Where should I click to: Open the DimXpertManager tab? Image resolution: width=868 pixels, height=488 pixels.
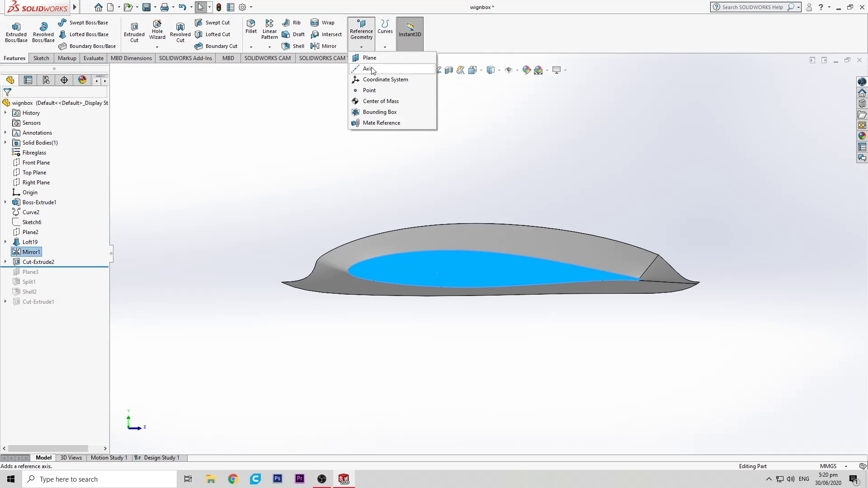(x=64, y=80)
